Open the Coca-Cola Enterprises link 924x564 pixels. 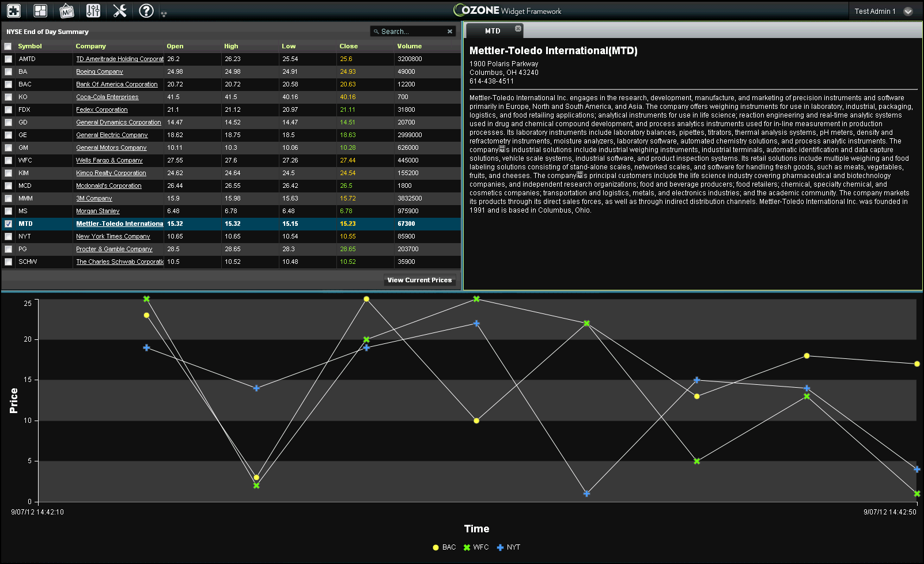coord(107,97)
